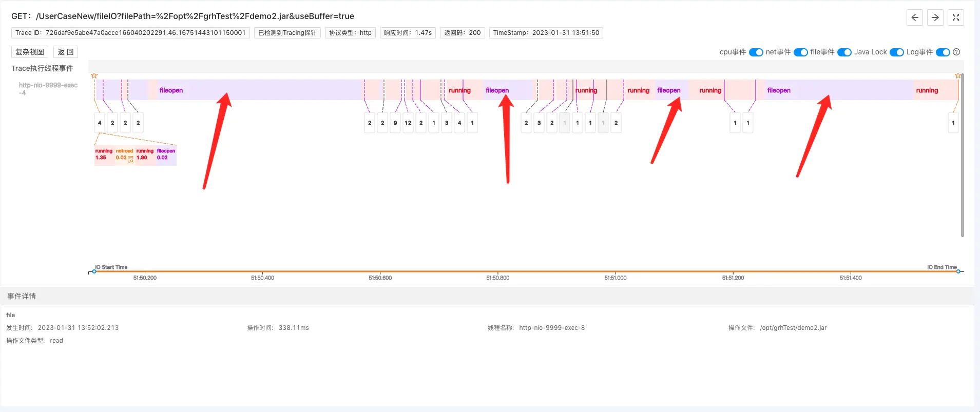Click the star marker at timeline start

[94, 76]
